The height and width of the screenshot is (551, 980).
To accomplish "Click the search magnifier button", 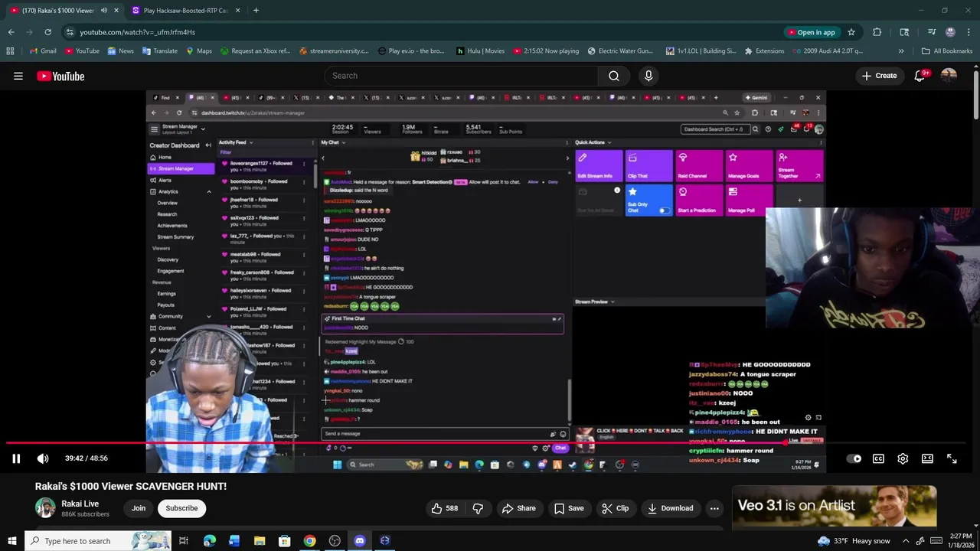I will (x=614, y=76).
